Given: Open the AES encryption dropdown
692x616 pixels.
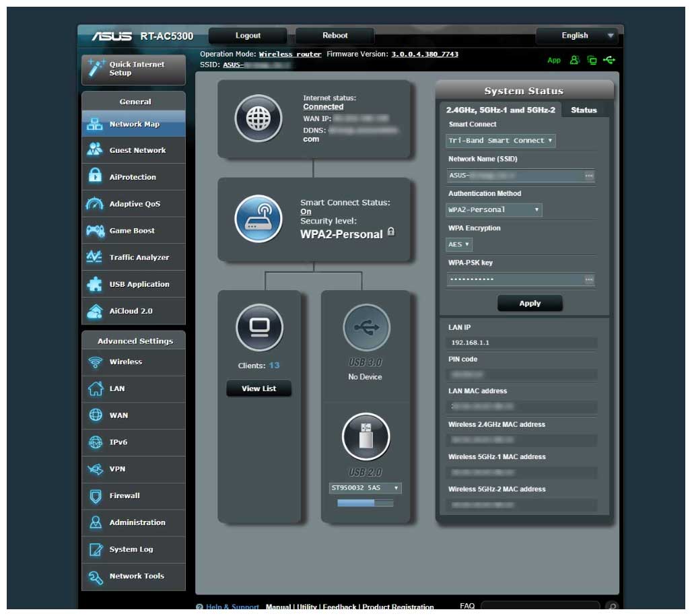Looking at the screenshot, I should coord(459,244).
